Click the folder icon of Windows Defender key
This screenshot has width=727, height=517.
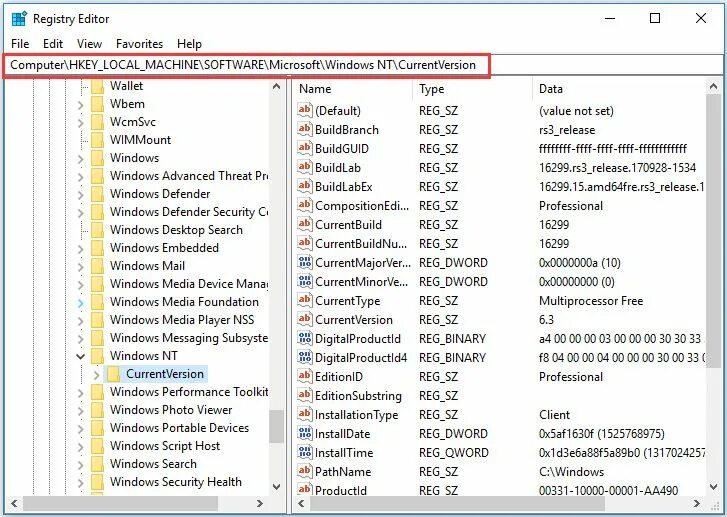tap(97, 194)
